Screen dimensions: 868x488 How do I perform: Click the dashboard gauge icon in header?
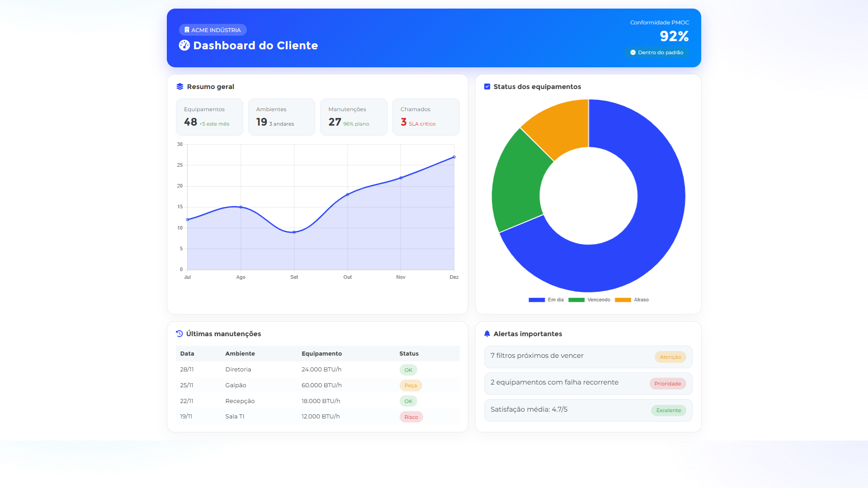click(x=184, y=45)
